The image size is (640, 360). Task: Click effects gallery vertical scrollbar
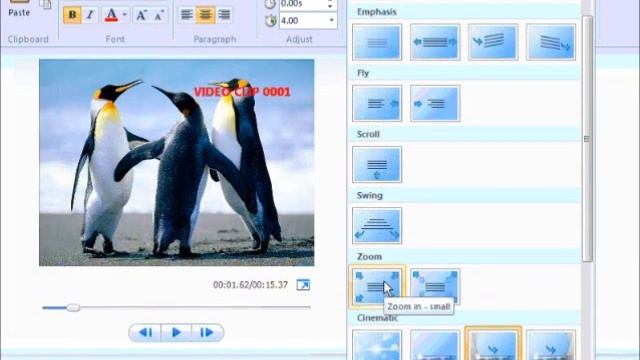(x=587, y=139)
